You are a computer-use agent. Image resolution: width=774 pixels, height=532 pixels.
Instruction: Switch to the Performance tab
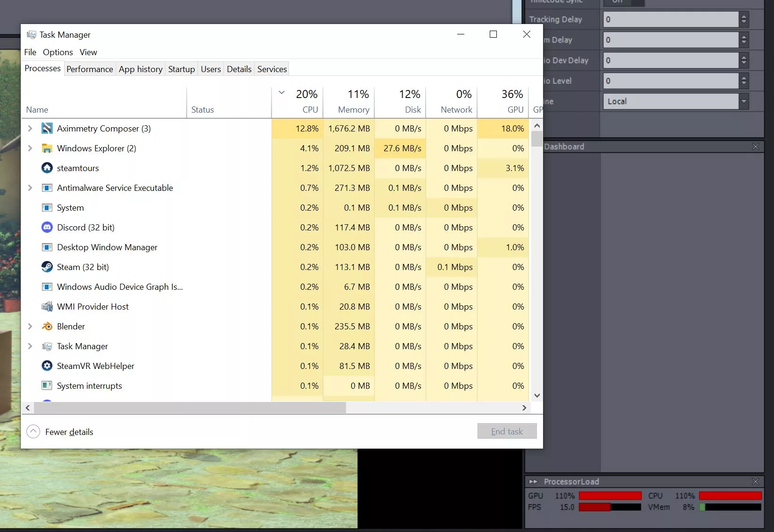click(90, 69)
